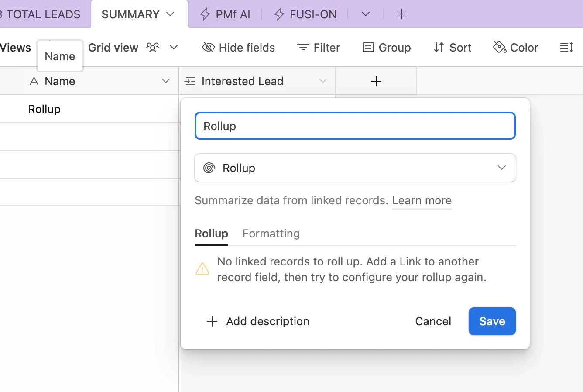This screenshot has width=583, height=392.
Task: Open the Learn more link
Action: point(422,201)
